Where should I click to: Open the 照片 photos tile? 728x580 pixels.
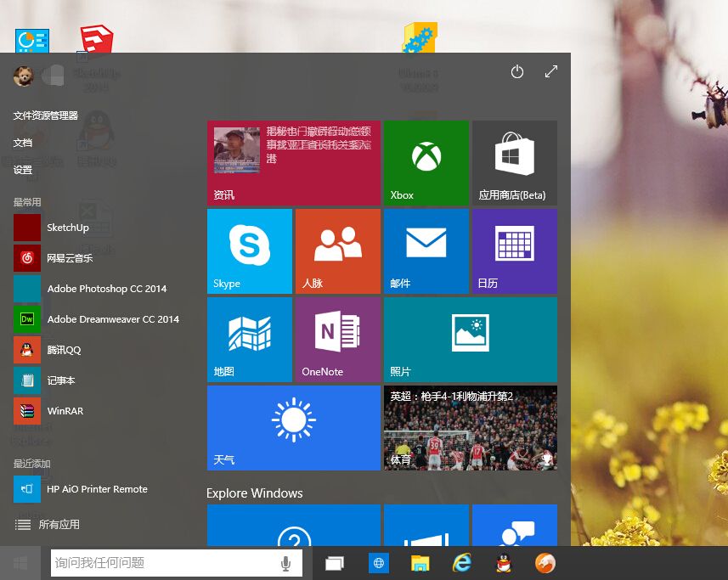(471, 340)
